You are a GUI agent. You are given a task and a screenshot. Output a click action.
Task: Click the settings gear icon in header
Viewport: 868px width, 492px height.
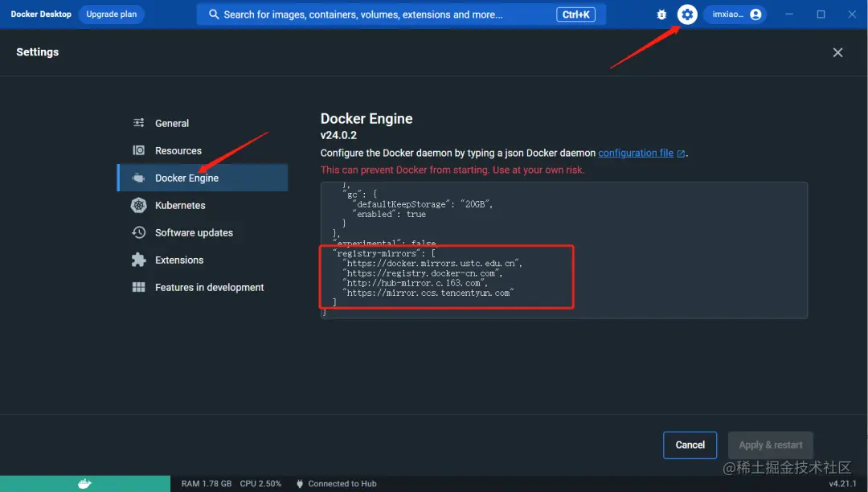click(x=687, y=14)
